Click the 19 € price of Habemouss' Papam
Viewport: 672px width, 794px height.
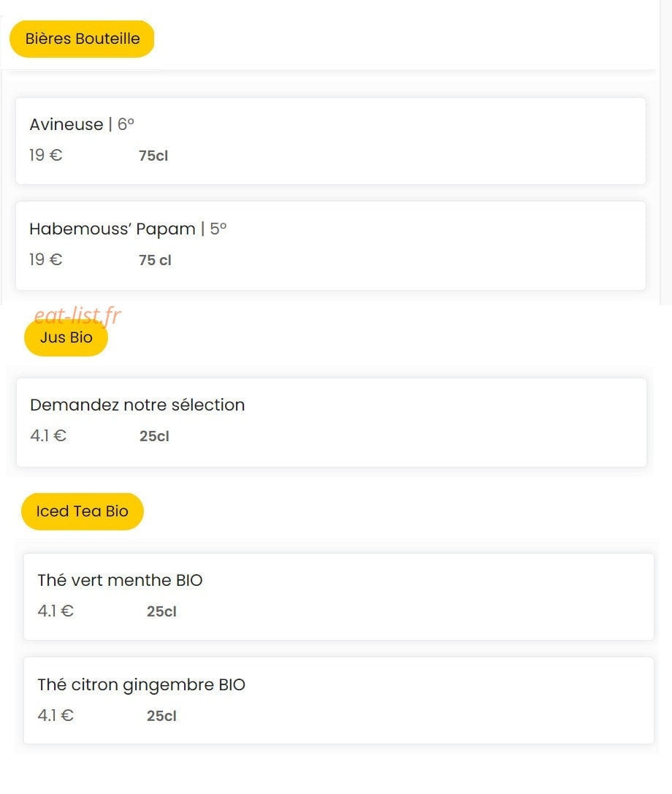[x=45, y=260]
